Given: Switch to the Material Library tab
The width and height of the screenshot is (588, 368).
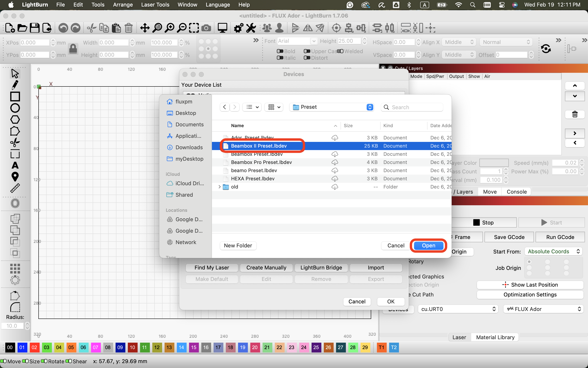Looking at the screenshot, I should click(x=495, y=337).
